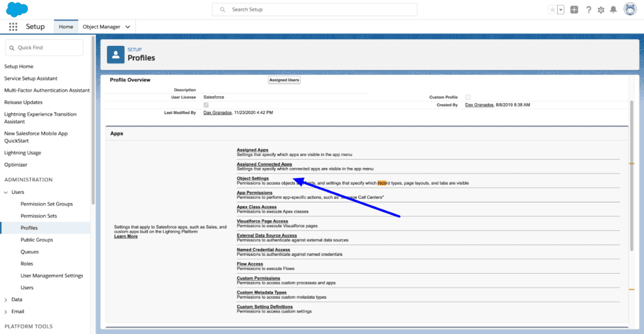Open the App Launcher grid icon
The width and height of the screenshot is (644, 334).
click(13, 26)
